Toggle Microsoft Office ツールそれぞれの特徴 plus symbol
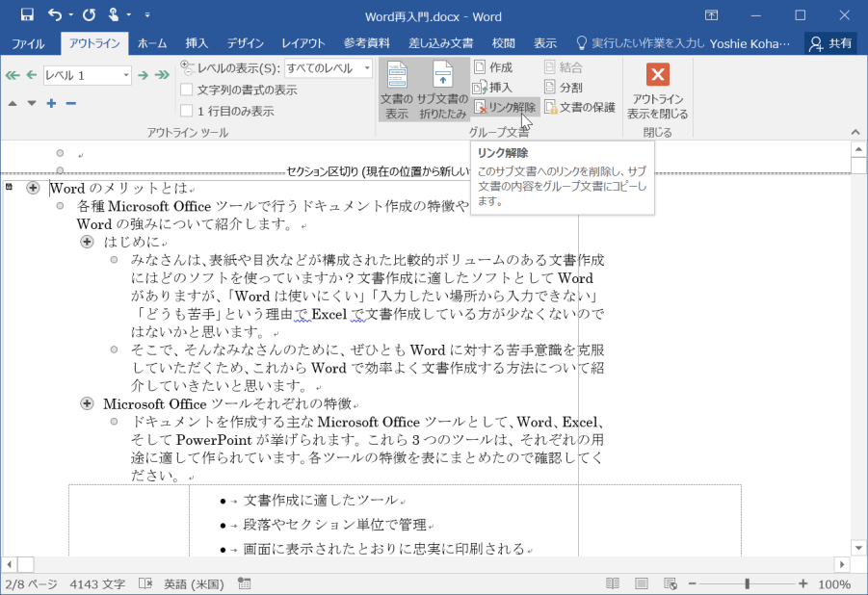This screenshot has width=868, height=595. click(x=87, y=403)
